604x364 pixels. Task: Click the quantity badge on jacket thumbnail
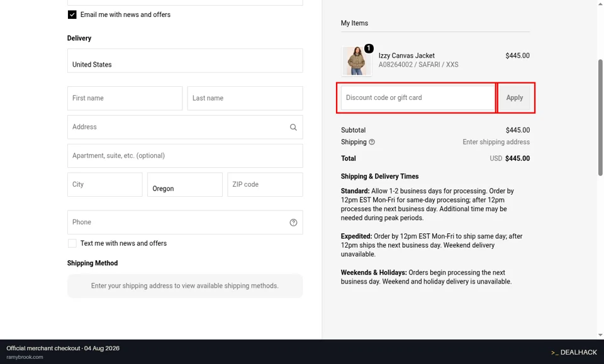click(x=369, y=48)
